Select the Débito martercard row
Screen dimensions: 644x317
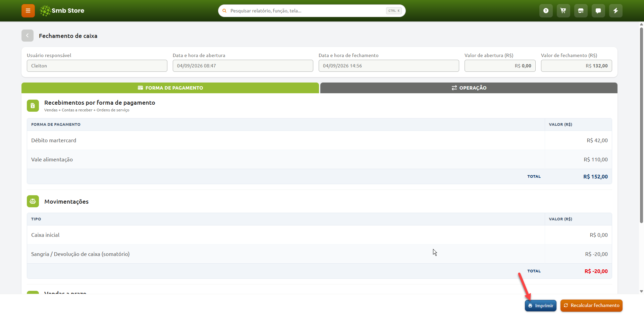(x=319, y=140)
